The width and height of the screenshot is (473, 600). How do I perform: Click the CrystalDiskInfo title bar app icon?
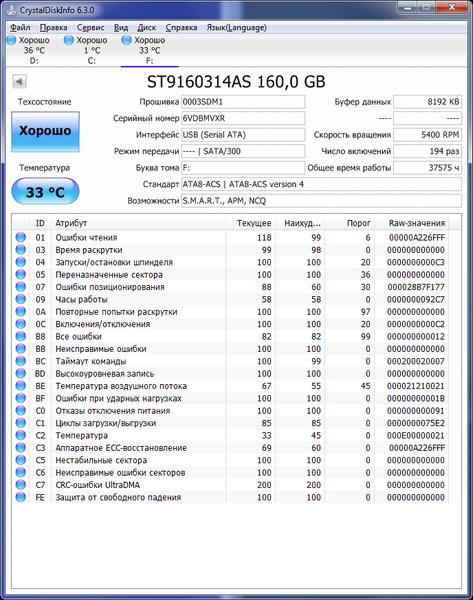(x=11, y=10)
